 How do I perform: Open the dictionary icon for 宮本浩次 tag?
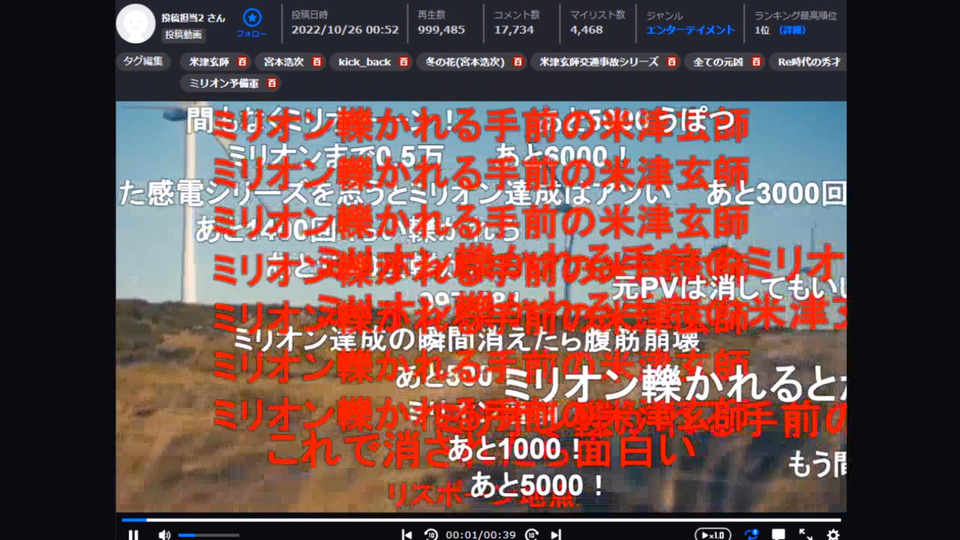pyautogui.click(x=317, y=62)
